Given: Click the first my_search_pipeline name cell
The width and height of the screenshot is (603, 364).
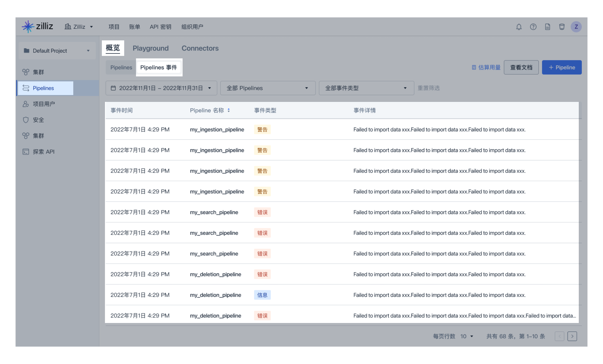Looking at the screenshot, I should click(214, 212).
